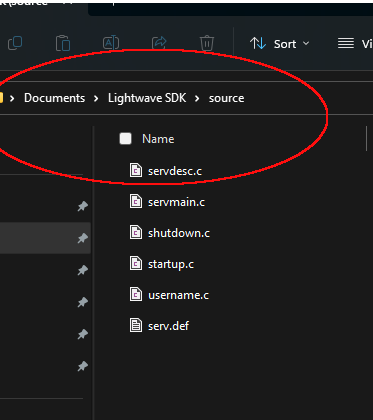Image resolution: width=373 pixels, height=420 pixels.
Task: Expand the chevron after Lightwave SDK
Action: [197, 99]
